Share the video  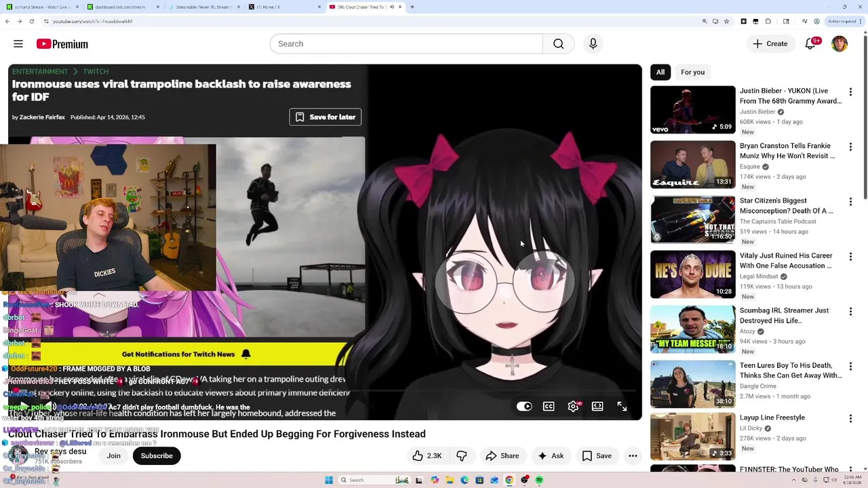(502, 455)
